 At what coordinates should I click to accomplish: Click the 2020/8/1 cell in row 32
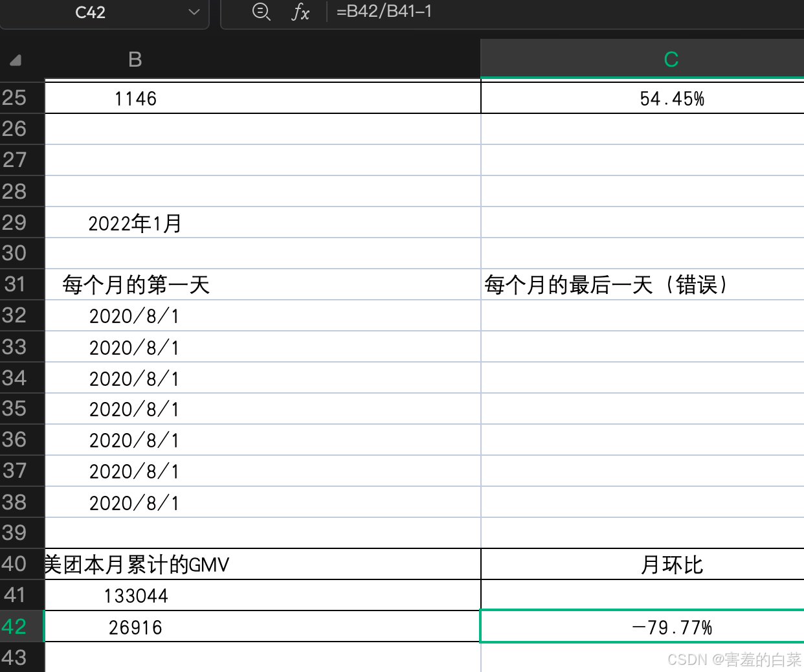pyautogui.click(x=263, y=315)
